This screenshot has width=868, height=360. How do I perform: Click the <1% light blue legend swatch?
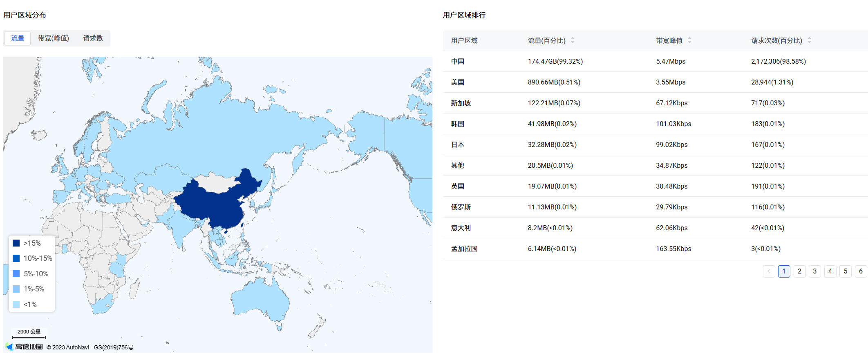16,304
